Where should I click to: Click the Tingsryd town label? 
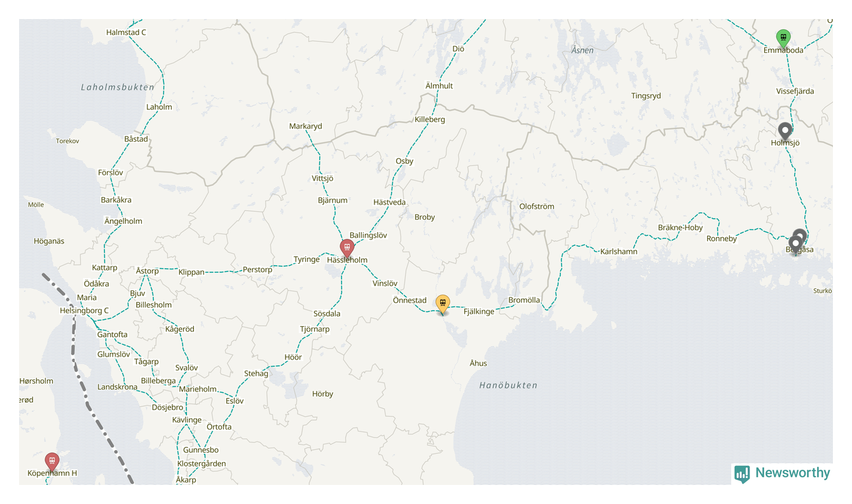pos(646,96)
